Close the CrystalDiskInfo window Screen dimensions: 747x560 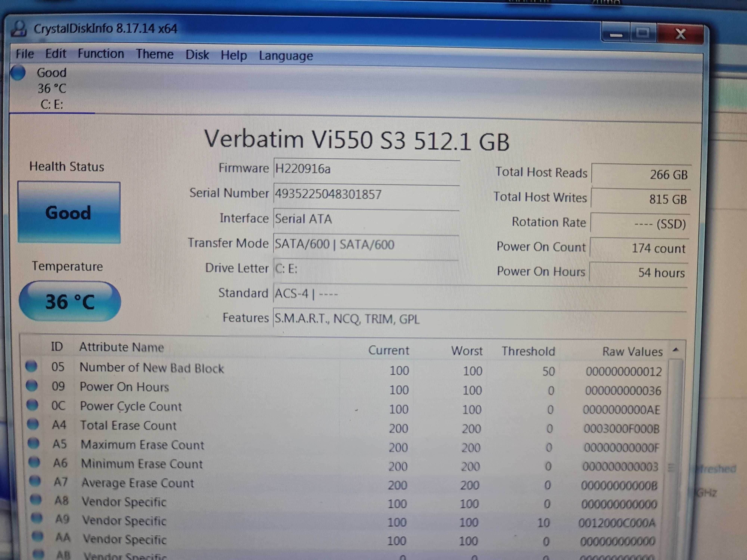[680, 34]
